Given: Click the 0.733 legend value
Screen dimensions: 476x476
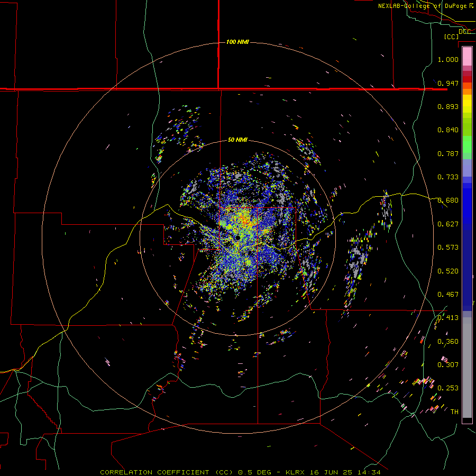Looking at the screenshot, I should pyautogui.click(x=448, y=177).
